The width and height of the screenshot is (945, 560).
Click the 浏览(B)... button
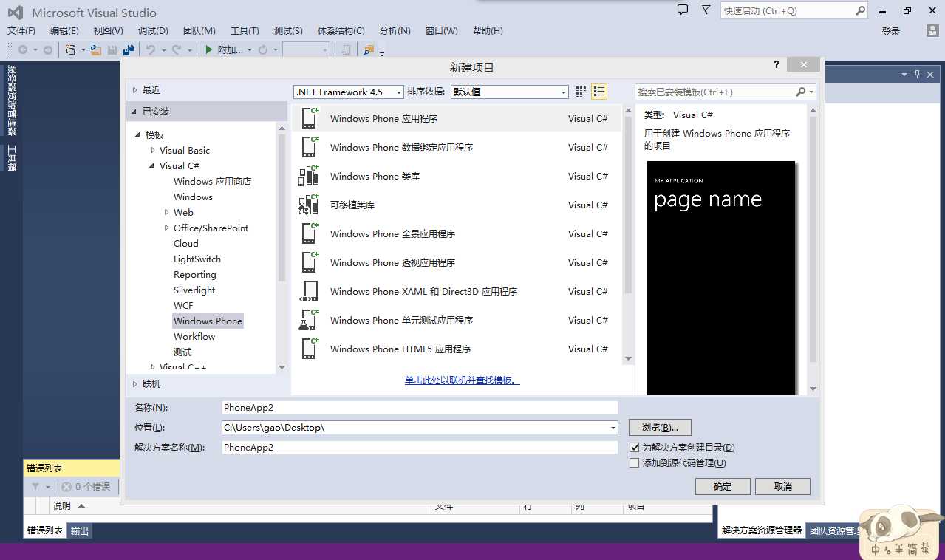(660, 428)
